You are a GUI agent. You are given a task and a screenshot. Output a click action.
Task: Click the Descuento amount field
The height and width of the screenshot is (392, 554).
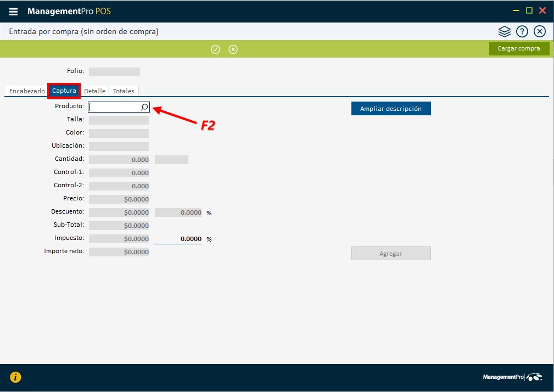tap(119, 212)
